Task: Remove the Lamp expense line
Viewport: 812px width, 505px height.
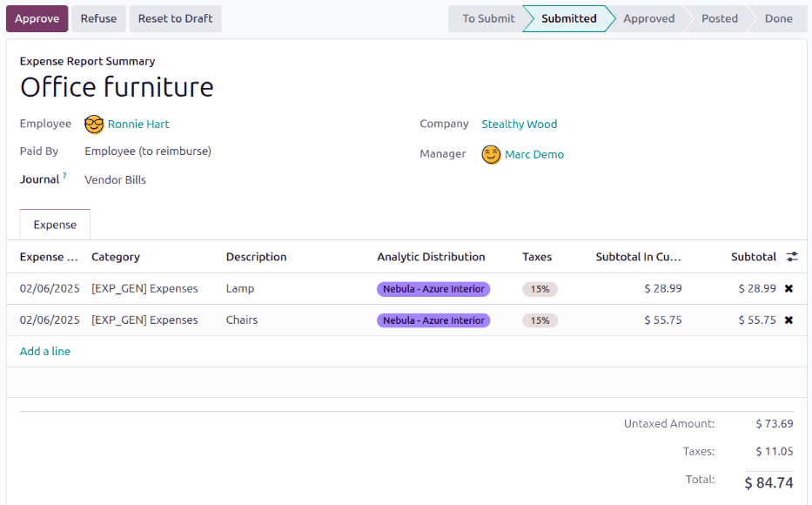Action: [789, 288]
